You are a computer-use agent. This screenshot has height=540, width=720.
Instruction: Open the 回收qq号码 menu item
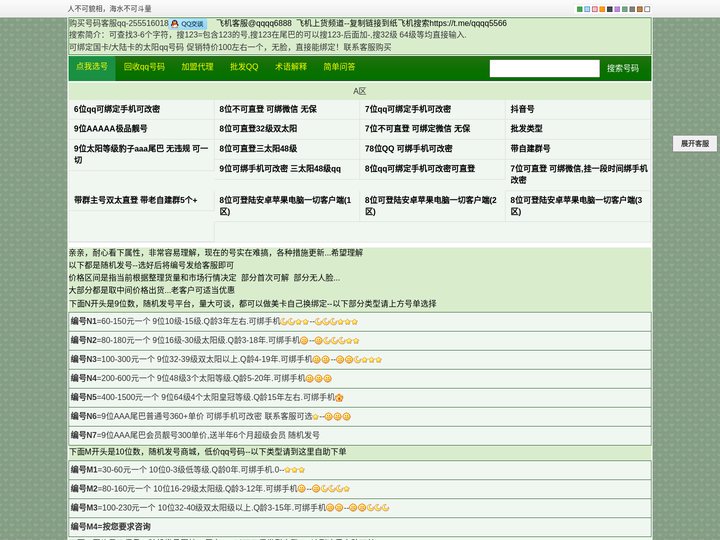pos(144,67)
